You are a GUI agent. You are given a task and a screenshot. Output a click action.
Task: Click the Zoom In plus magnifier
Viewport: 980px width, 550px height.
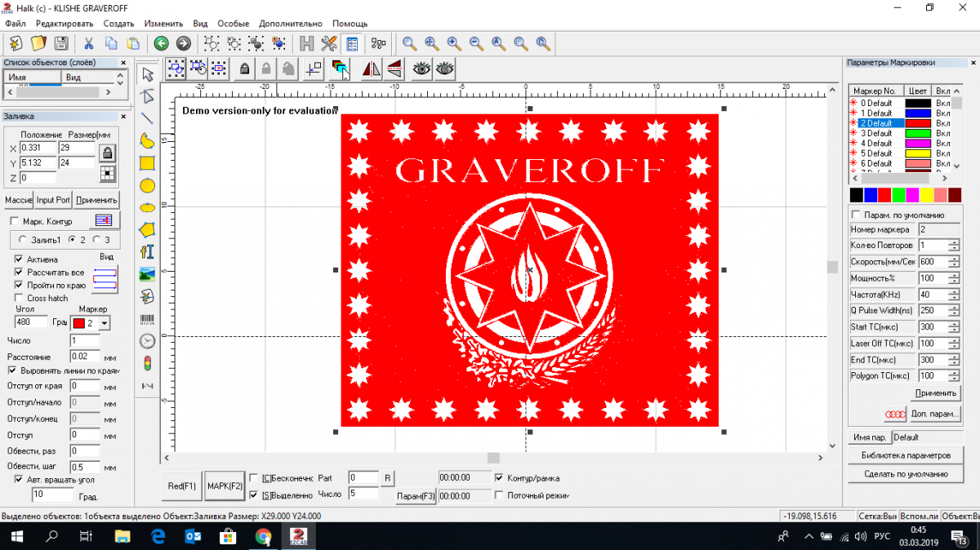point(453,43)
